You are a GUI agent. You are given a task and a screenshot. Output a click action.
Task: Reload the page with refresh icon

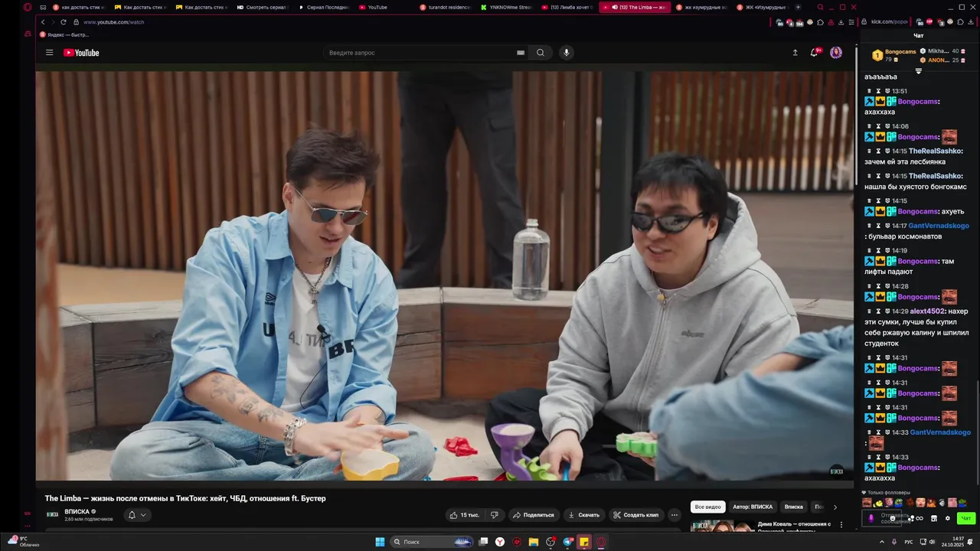[63, 22]
